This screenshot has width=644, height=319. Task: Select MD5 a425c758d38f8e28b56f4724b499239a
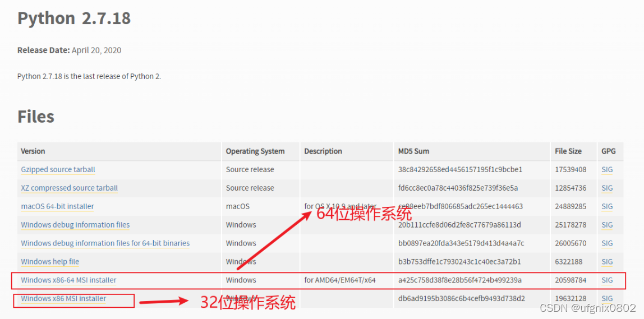460,280
